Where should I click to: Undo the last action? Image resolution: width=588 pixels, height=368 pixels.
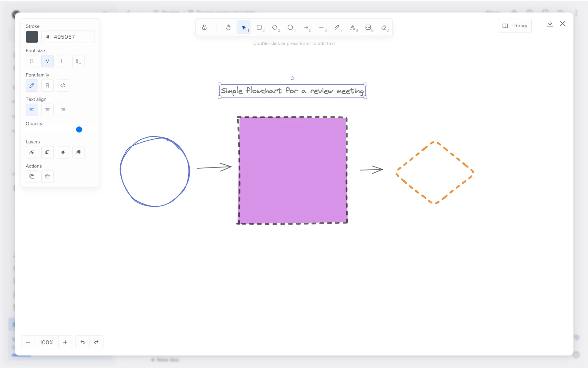coord(83,342)
